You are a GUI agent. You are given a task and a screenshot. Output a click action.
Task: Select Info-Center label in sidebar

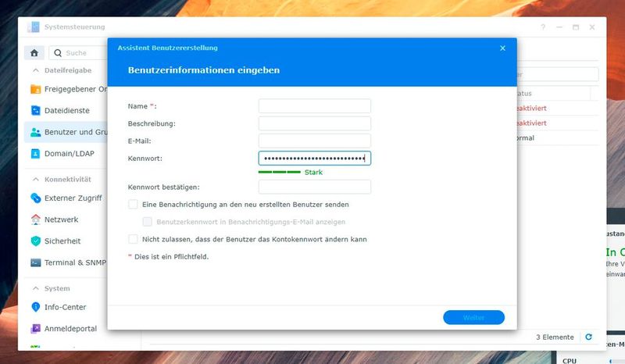point(66,307)
